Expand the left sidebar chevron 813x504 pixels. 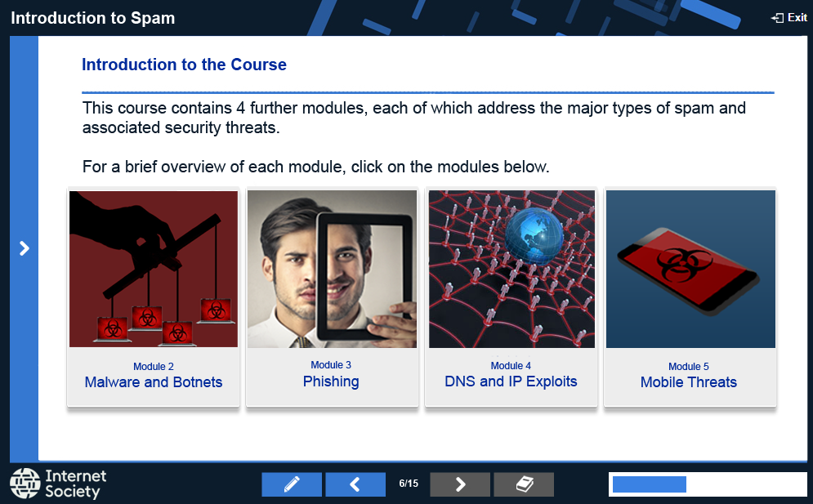point(24,248)
